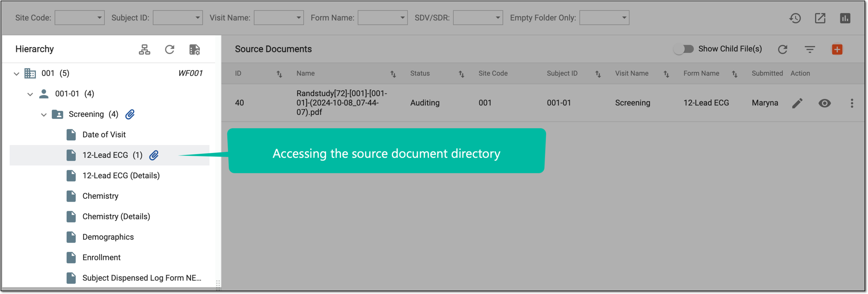Collapse the subject 001-01 node
Image resolution: width=868 pixels, height=294 pixels.
pyautogui.click(x=30, y=94)
